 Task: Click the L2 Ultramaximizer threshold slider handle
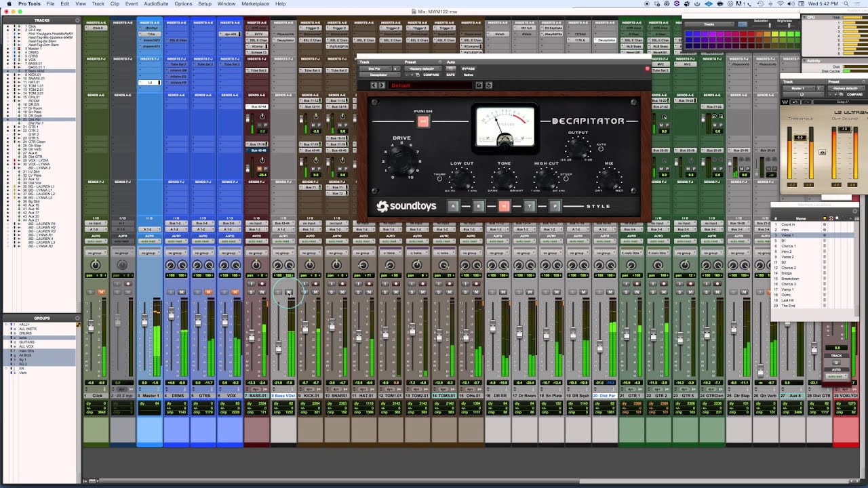point(800,138)
